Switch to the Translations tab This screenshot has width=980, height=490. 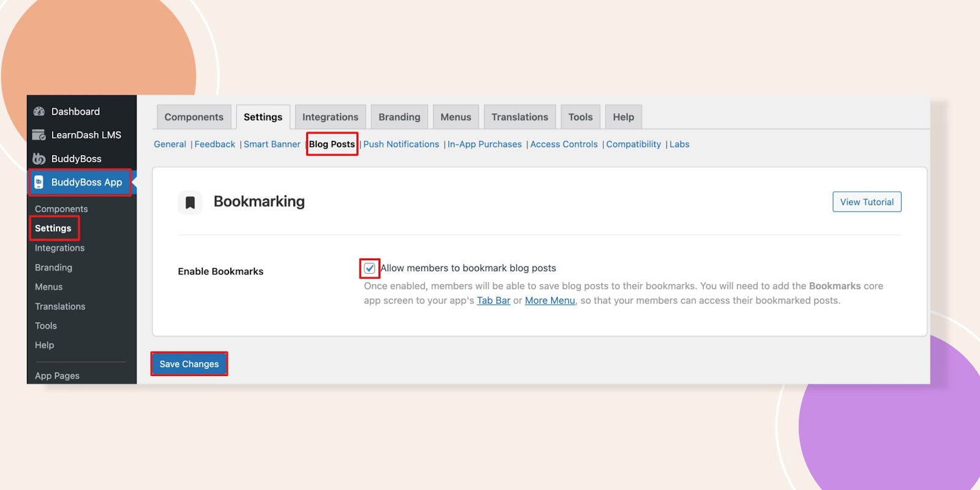519,117
